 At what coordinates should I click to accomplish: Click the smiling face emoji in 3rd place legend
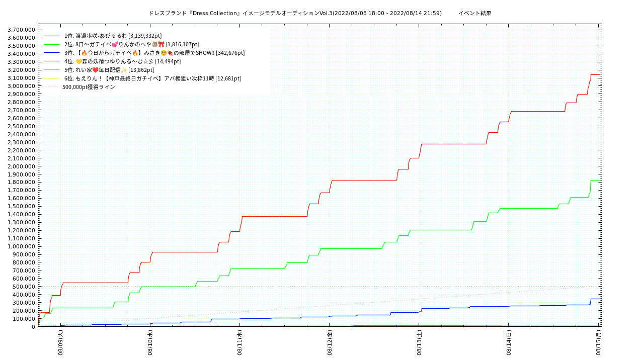(x=164, y=53)
